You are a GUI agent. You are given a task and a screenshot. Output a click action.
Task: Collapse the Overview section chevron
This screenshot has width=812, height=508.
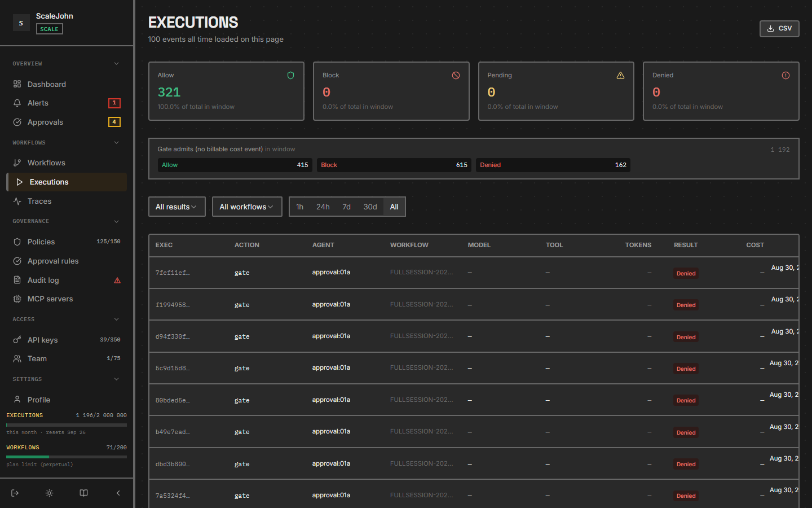(x=117, y=64)
